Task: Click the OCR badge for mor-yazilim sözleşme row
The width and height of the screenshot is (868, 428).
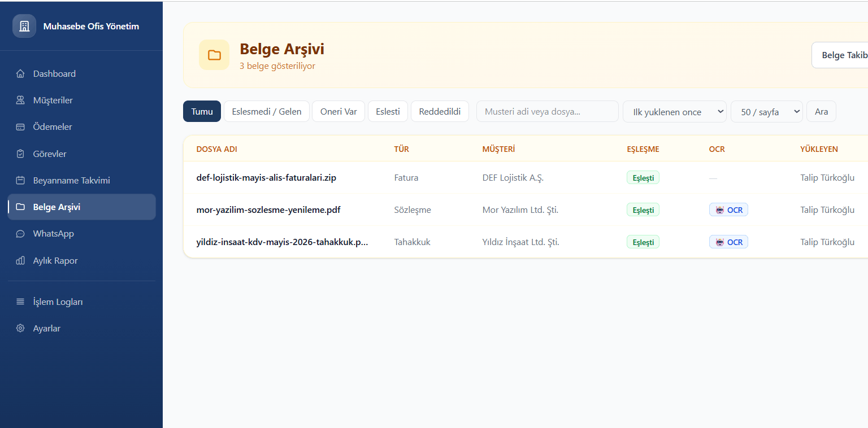Action: coord(728,210)
